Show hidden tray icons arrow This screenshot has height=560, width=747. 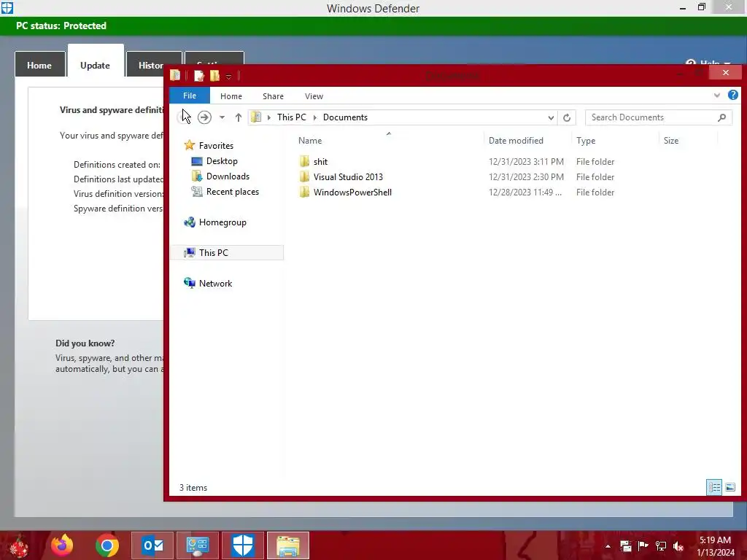click(x=608, y=546)
